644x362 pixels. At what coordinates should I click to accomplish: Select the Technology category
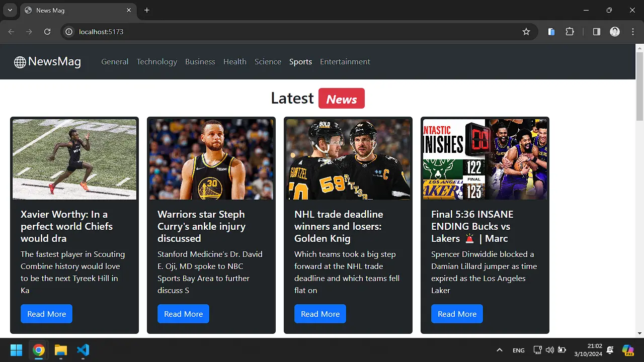(156, 62)
